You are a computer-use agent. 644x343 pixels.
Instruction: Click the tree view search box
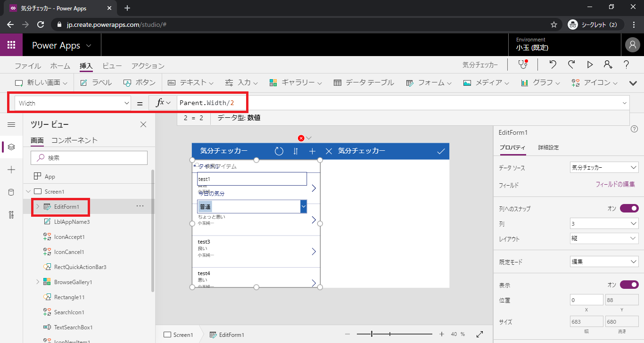(x=89, y=158)
